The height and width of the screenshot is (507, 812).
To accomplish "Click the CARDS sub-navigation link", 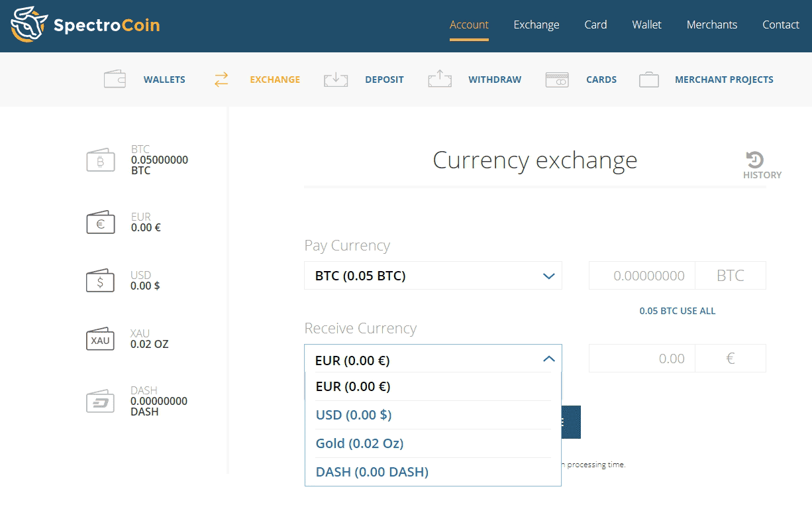I will point(601,80).
